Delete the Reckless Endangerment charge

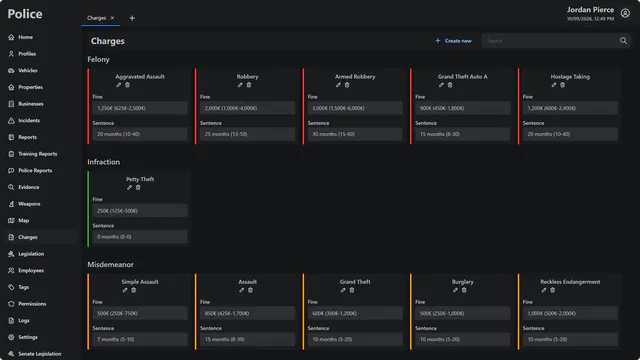tap(553, 290)
